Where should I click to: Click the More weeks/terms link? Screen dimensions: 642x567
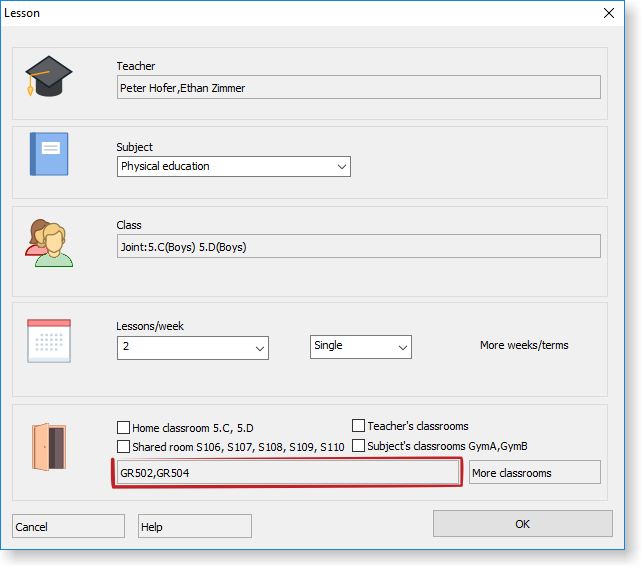click(x=524, y=346)
